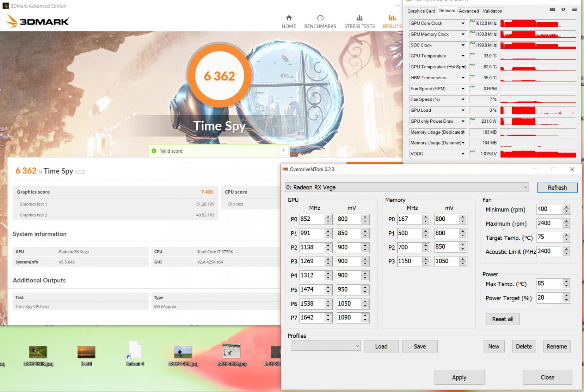The image size is (584, 392).
Task: Switch to GPU-Z Graphics Card tab
Action: (x=421, y=11)
